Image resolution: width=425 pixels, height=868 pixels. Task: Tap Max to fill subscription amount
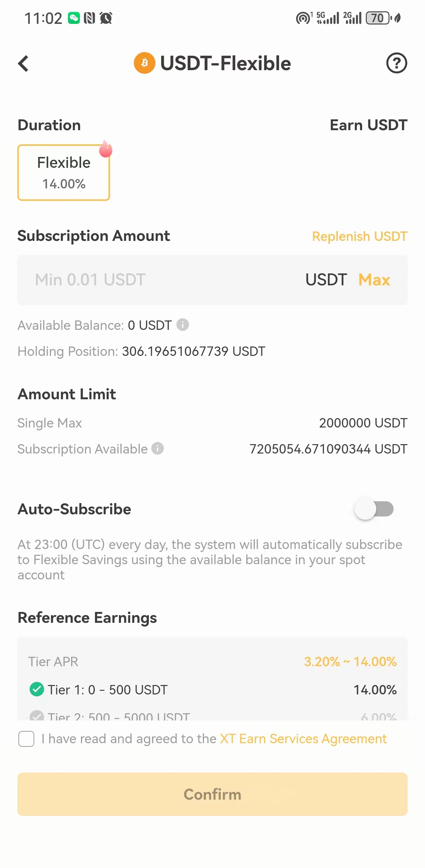point(374,280)
